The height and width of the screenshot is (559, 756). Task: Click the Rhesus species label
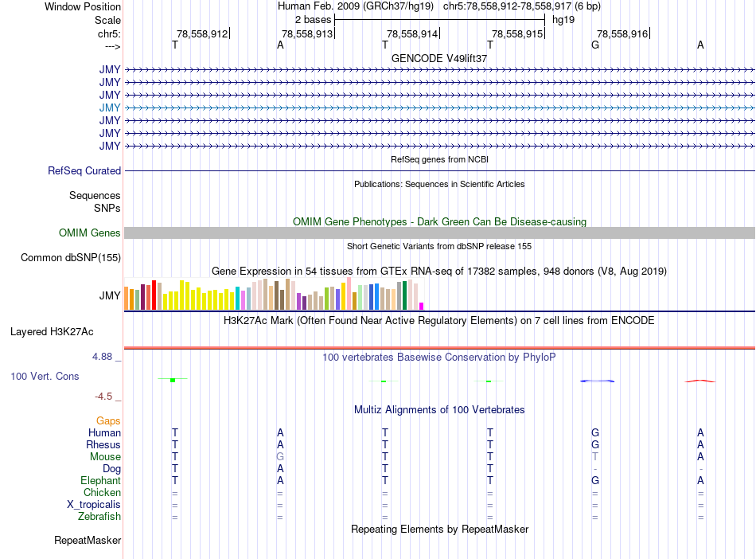pyautogui.click(x=103, y=444)
